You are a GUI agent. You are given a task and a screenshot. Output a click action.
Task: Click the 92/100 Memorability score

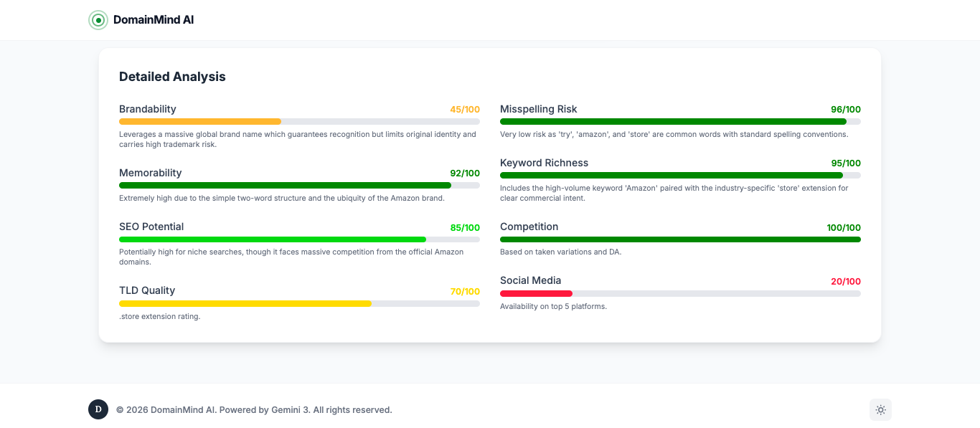(465, 173)
